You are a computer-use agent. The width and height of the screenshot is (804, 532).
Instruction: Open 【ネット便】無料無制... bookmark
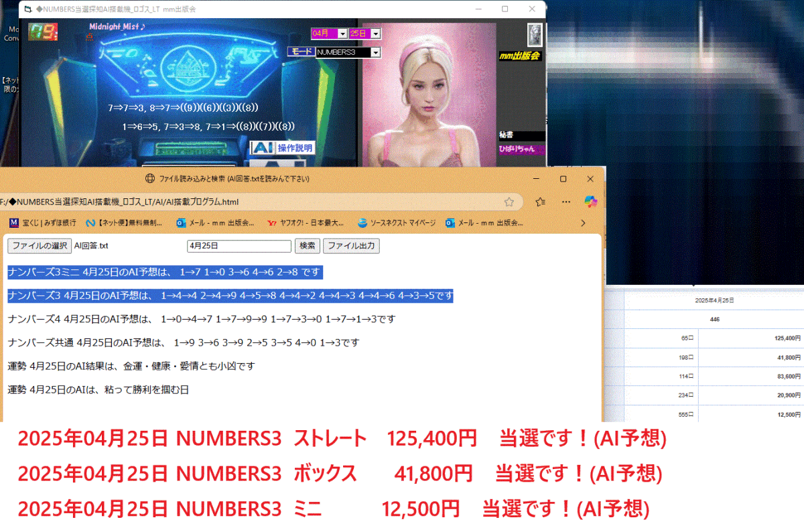click(x=123, y=222)
